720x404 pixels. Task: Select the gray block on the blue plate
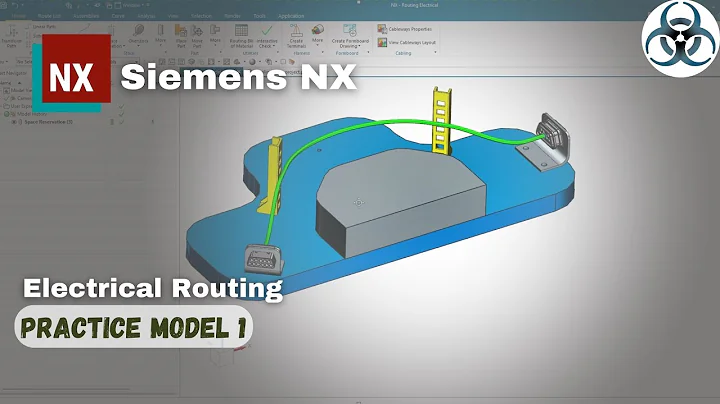[x=401, y=202]
